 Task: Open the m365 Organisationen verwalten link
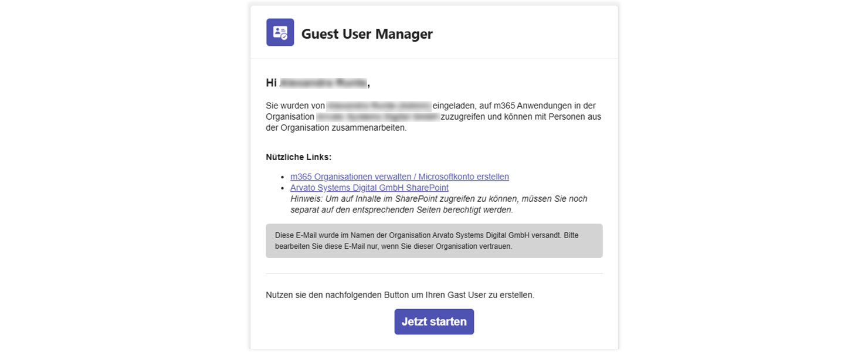pyautogui.click(x=399, y=176)
